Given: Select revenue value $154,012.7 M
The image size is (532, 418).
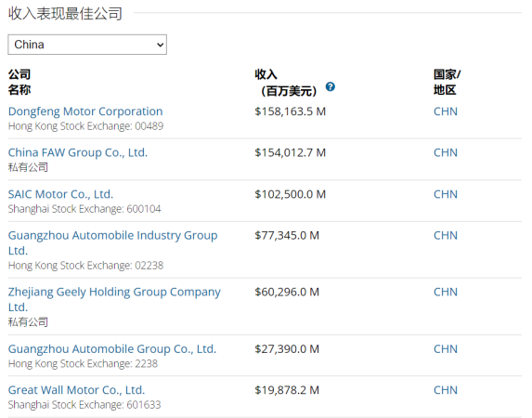Looking at the screenshot, I should tap(290, 153).
